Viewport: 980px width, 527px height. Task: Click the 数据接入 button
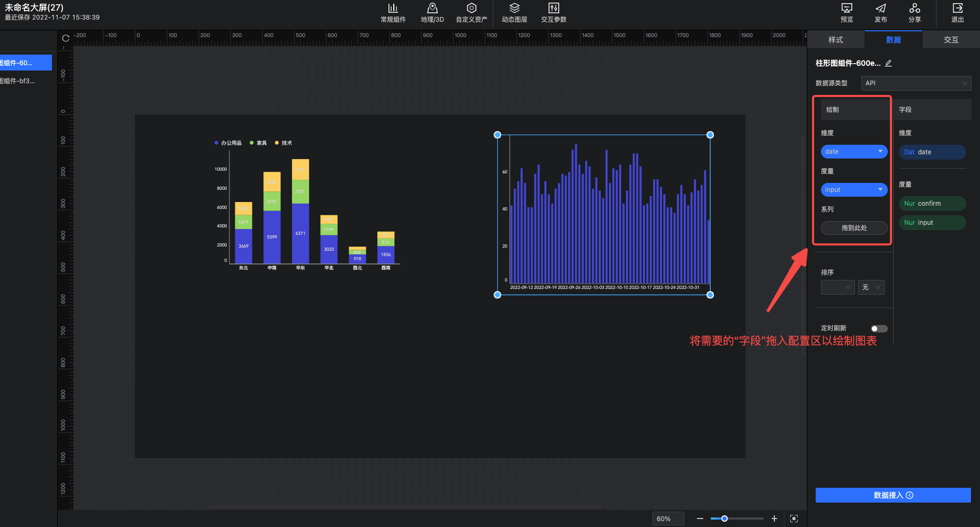(x=893, y=495)
